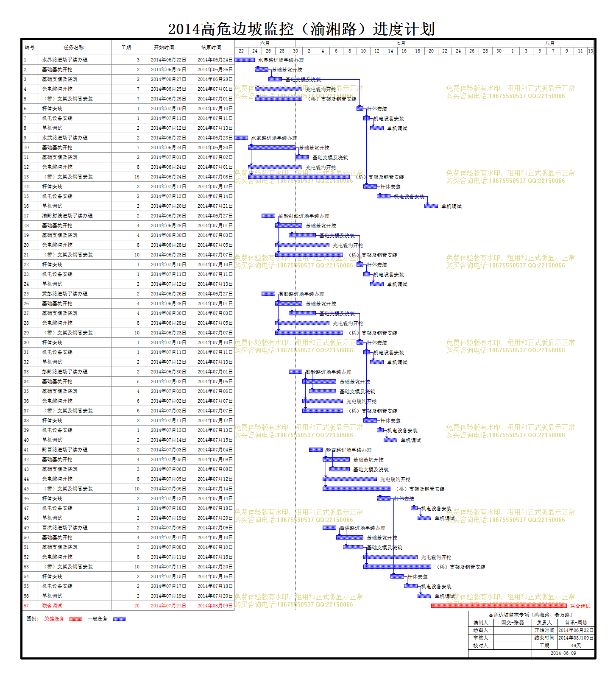Select 水界路进场手续办理 in the task name column
Image resolution: width=616 pixels, height=679 pixels.
point(65,60)
